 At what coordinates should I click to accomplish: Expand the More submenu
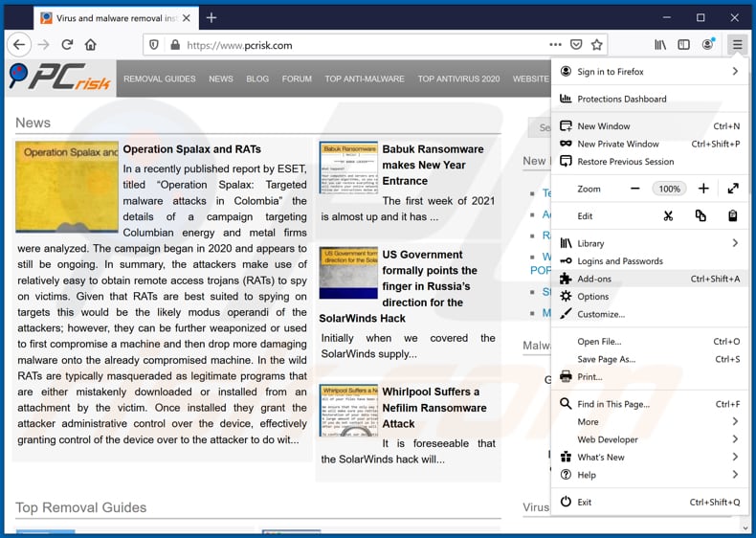coord(649,422)
